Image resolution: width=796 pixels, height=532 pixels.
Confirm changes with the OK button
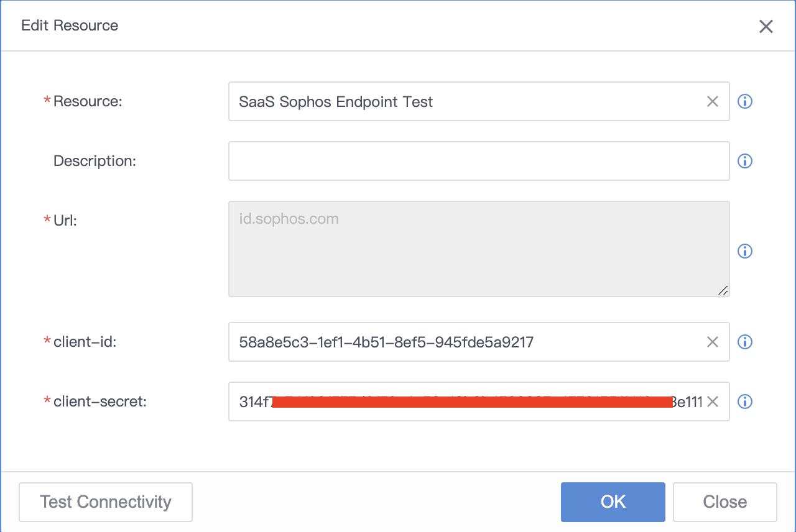pos(613,502)
